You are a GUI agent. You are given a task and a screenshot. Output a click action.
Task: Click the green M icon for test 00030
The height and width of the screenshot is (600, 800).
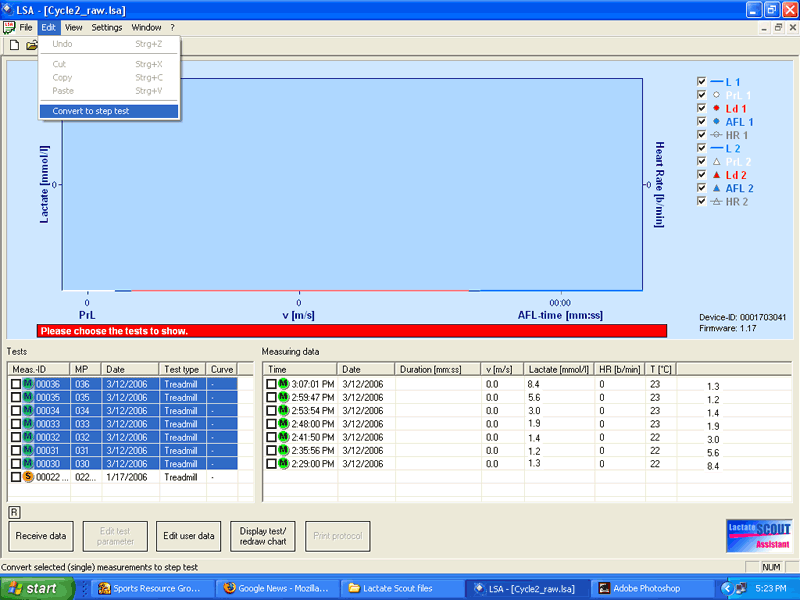tap(28, 463)
